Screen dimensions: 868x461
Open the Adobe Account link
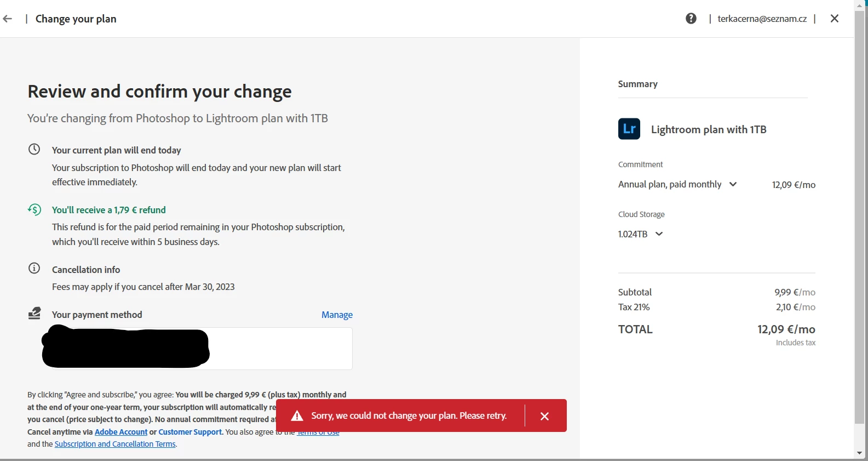click(121, 432)
